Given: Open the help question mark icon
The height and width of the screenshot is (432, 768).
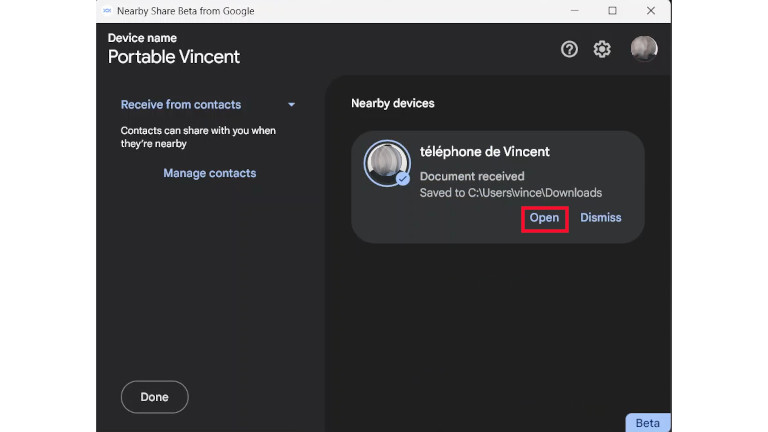Looking at the screenshot, I should point(569,49).
